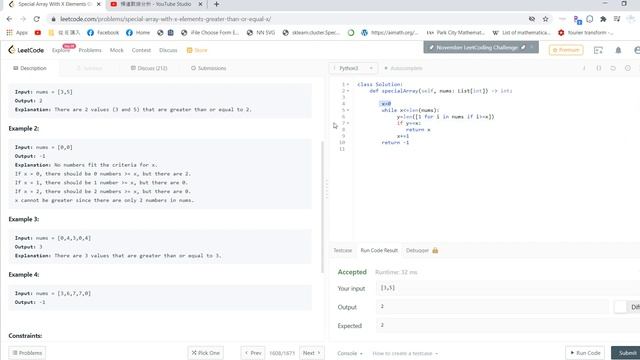Open the Store link
This screenshot has width=640, height=360.
point(197,50)
